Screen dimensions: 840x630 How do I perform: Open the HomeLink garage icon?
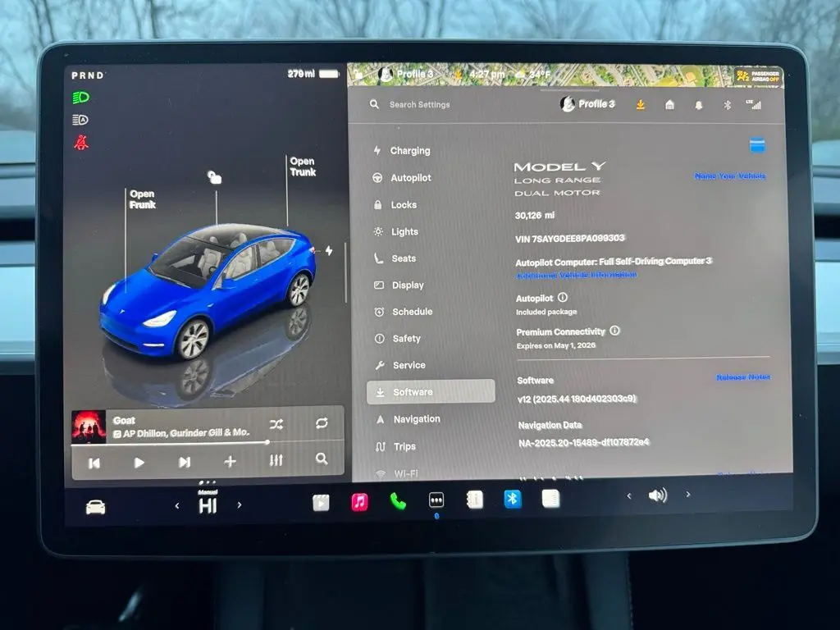click(669, 105)
